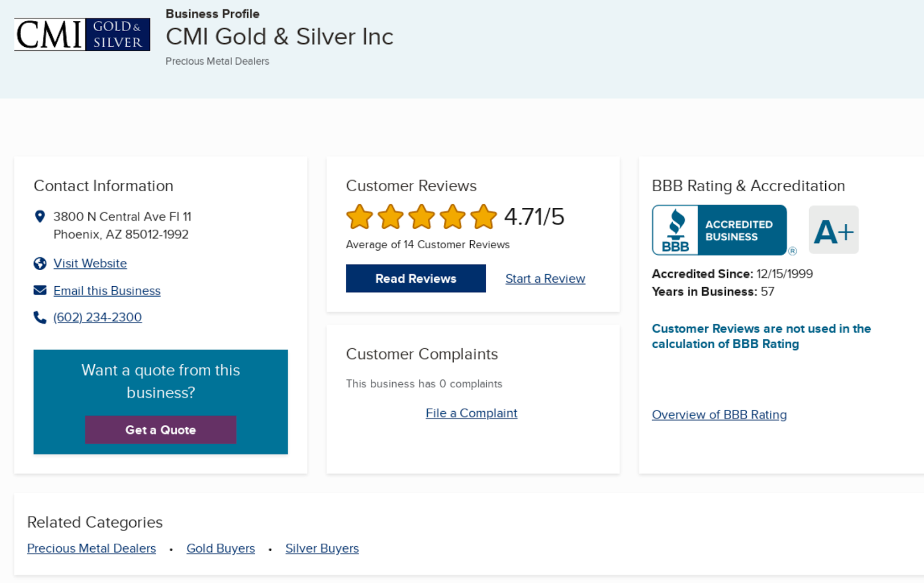Click the BBB Rating & Accreditation heading
The height and width of the screenshot is (583, 924).
point(748,186)
